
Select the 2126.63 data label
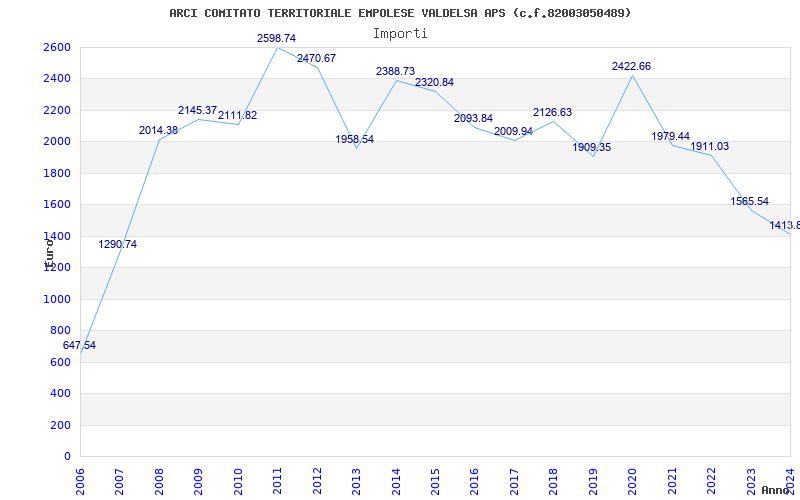point(553,112)
